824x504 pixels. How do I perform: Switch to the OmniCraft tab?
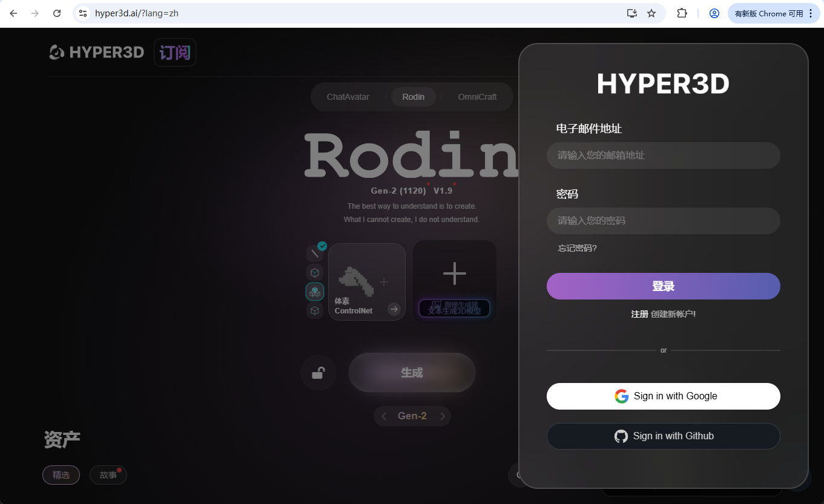click(477, 97)
